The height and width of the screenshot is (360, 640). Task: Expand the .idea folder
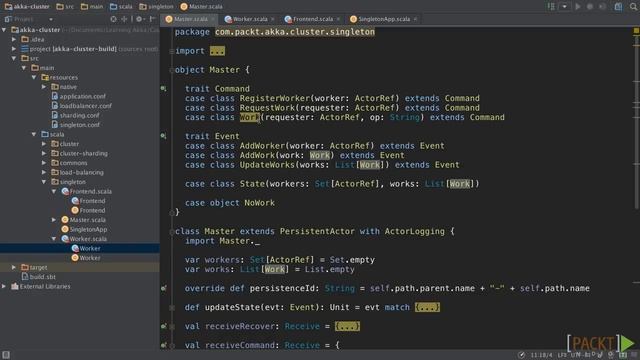point(14,39)
